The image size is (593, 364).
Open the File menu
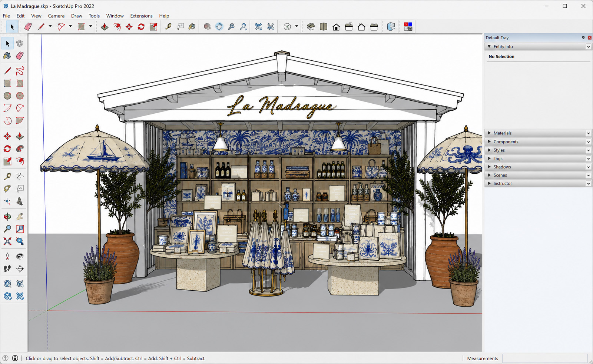click(x=6, y=16)
